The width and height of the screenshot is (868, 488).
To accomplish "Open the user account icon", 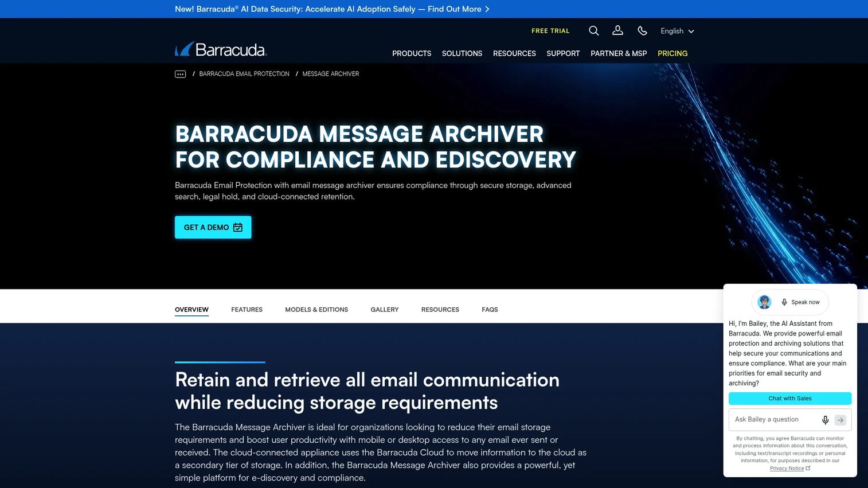I will click(617, 30).
